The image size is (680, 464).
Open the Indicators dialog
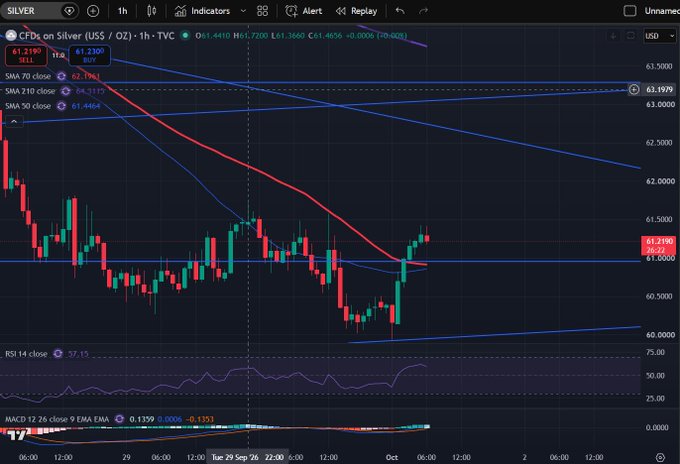[203, 11]
